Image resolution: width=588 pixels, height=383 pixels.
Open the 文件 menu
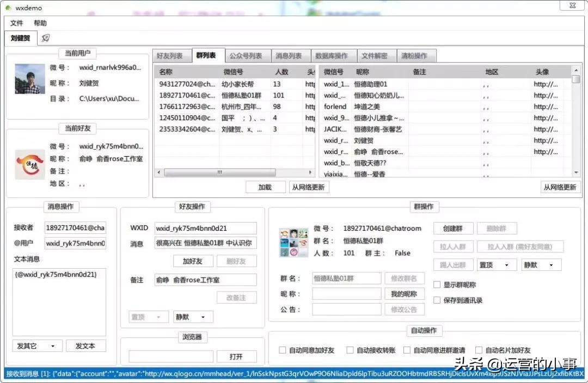(x=17, y=23)
